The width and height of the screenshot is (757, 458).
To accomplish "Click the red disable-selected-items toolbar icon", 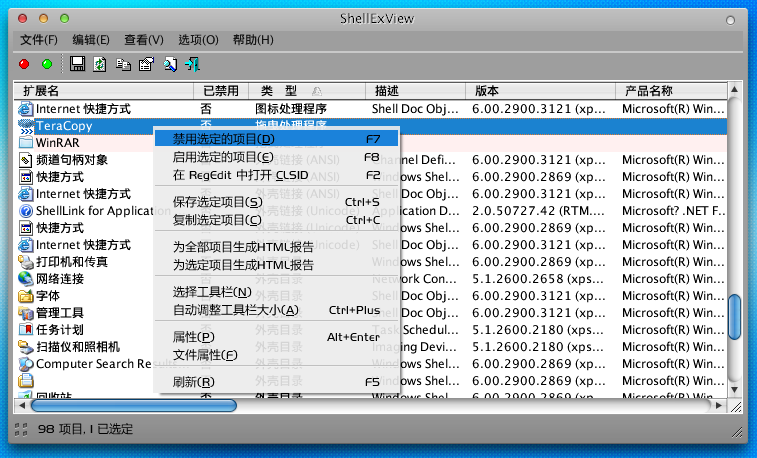I will 25,64.
